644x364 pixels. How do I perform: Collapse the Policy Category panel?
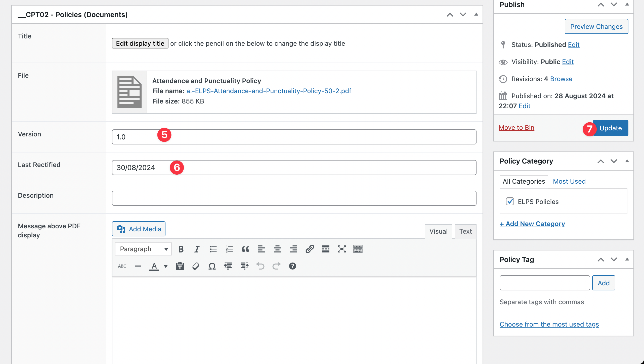(627, 161)
